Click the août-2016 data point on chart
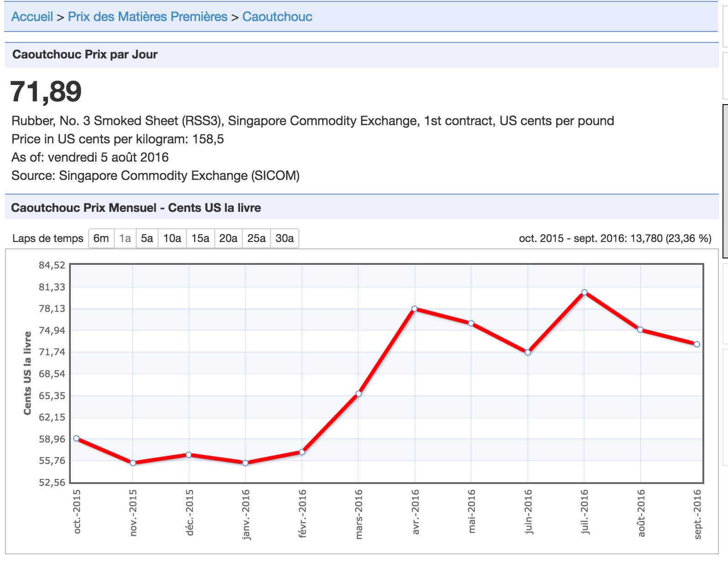 click(640, 329)
